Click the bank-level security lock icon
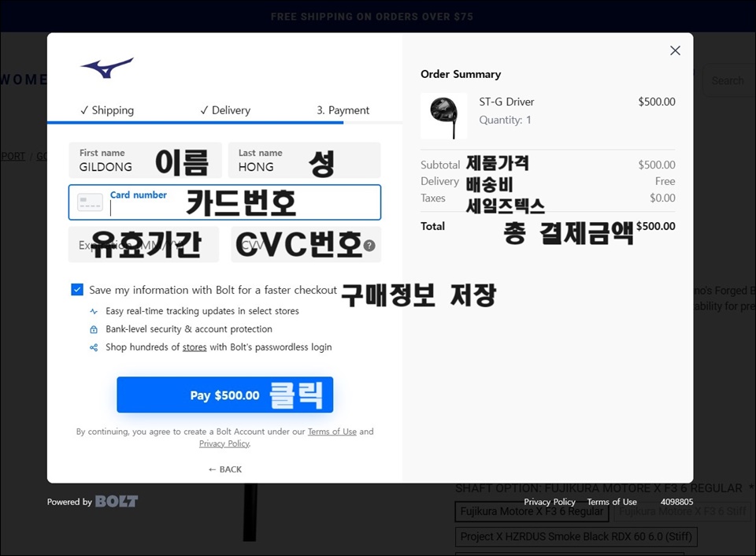Screen dimensions: 756x556 (94, 329)
